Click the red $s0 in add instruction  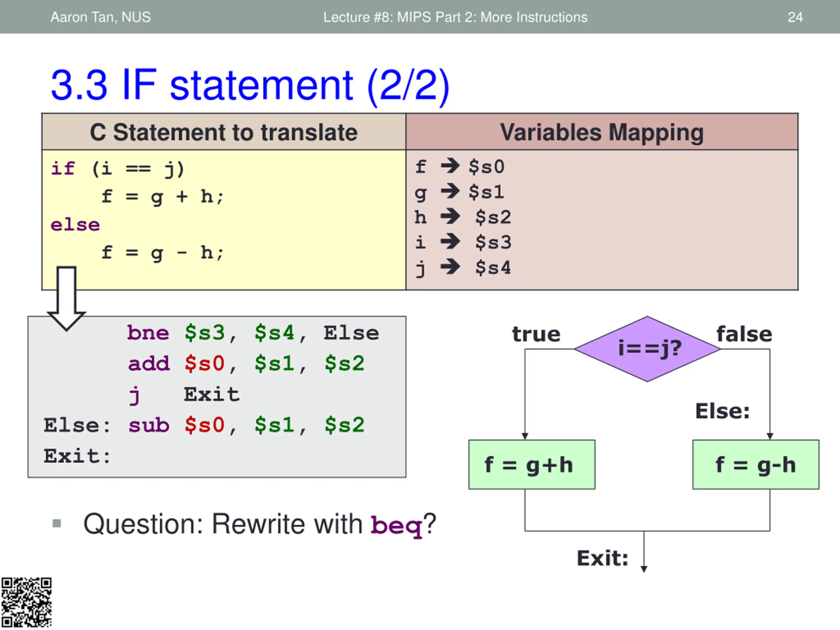click(205, 364)
